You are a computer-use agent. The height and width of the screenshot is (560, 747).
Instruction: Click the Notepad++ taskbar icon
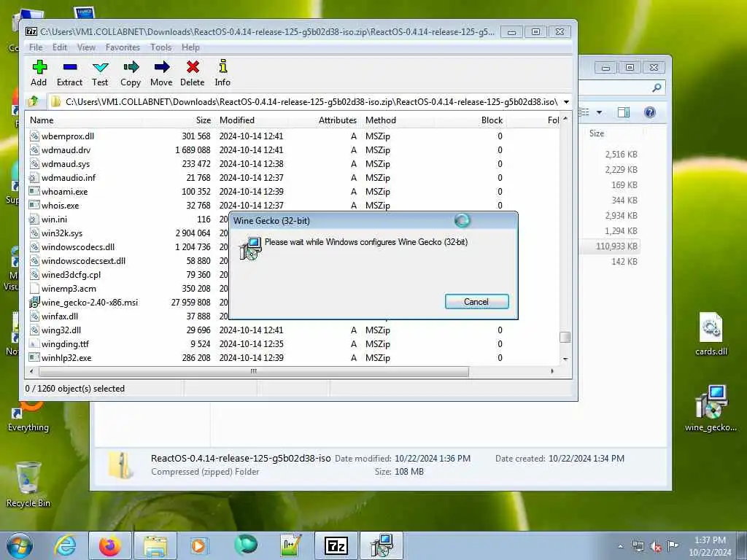point(290,545)
